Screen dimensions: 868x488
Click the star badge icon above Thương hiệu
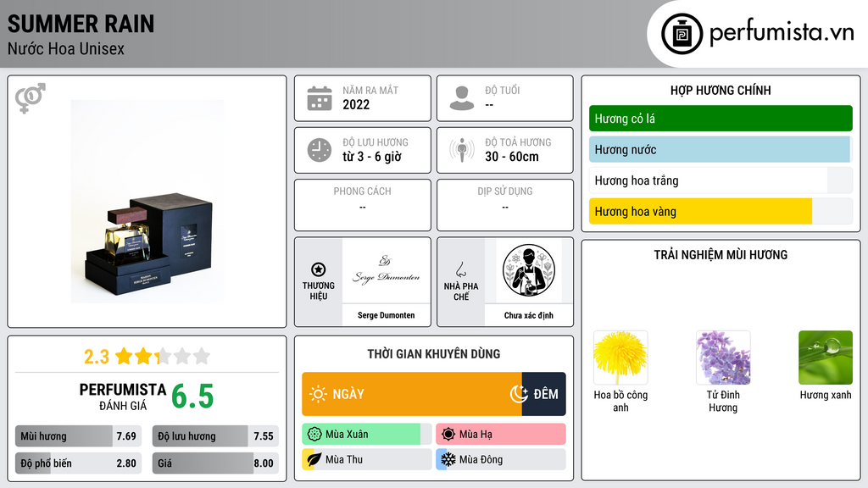pyautogui.click(x=319, y=269)
